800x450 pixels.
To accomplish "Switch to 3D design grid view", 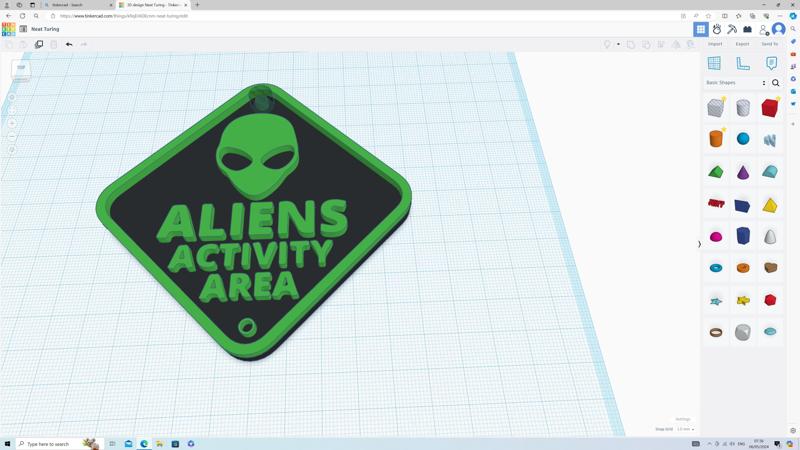I will click(701, 30).
